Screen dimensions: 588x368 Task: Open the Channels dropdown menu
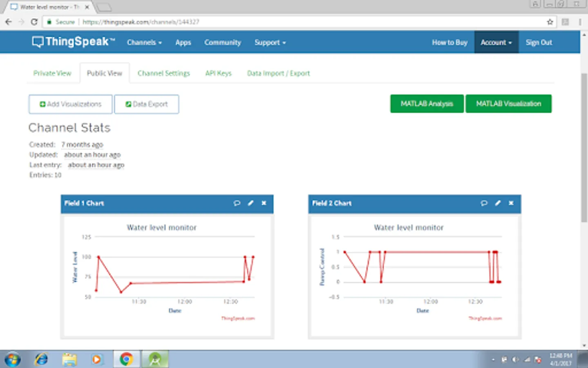(144, 43)
